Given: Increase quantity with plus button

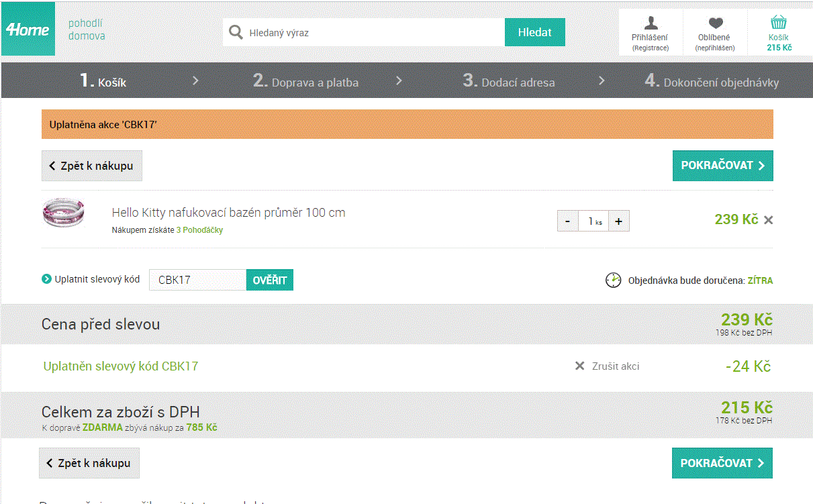Looking at the screenshot, I should tap(618, 221).
